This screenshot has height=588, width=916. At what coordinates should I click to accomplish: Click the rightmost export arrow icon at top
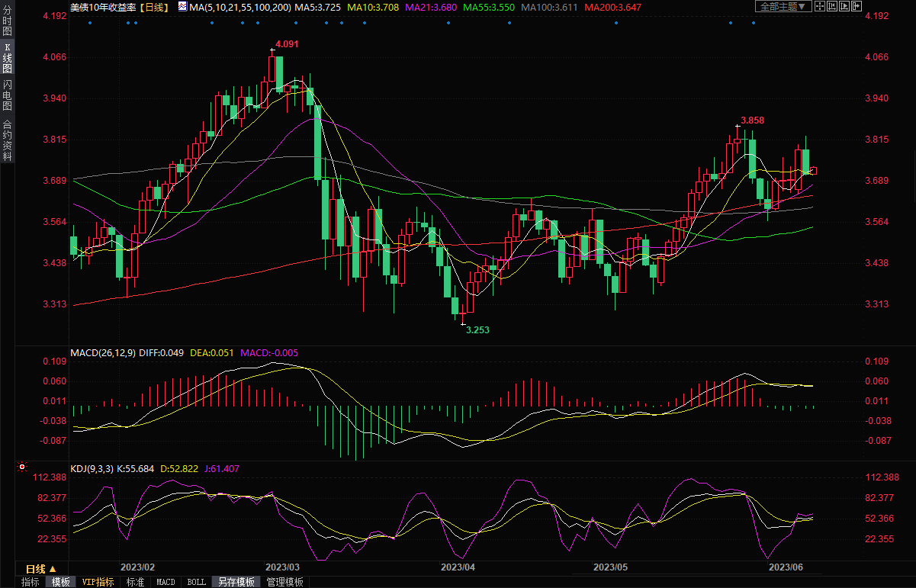(857, 6)
